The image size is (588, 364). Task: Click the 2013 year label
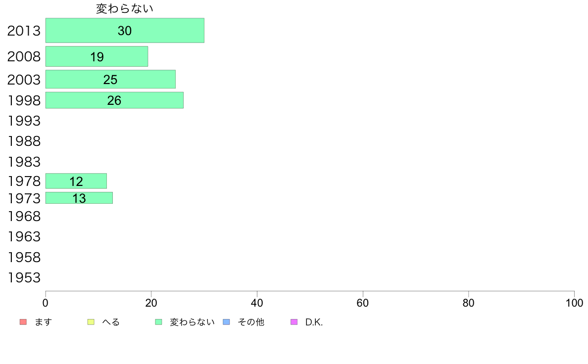24,31
